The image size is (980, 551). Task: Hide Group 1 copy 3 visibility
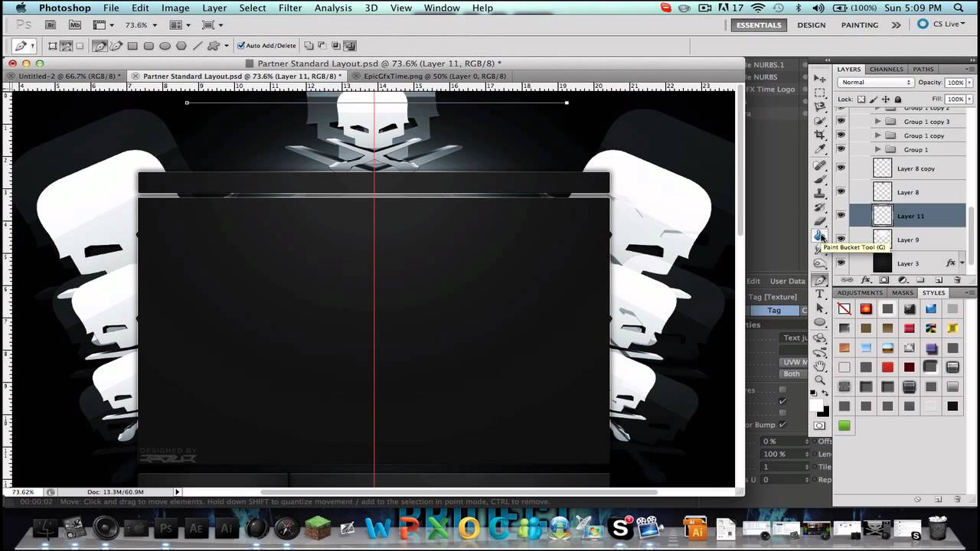coord(841,122)
